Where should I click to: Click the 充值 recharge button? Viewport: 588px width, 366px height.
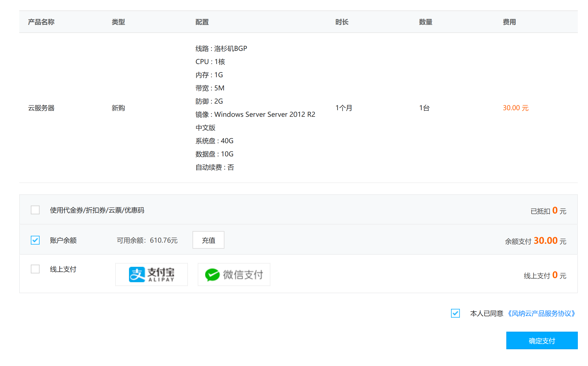click(208, 240)
